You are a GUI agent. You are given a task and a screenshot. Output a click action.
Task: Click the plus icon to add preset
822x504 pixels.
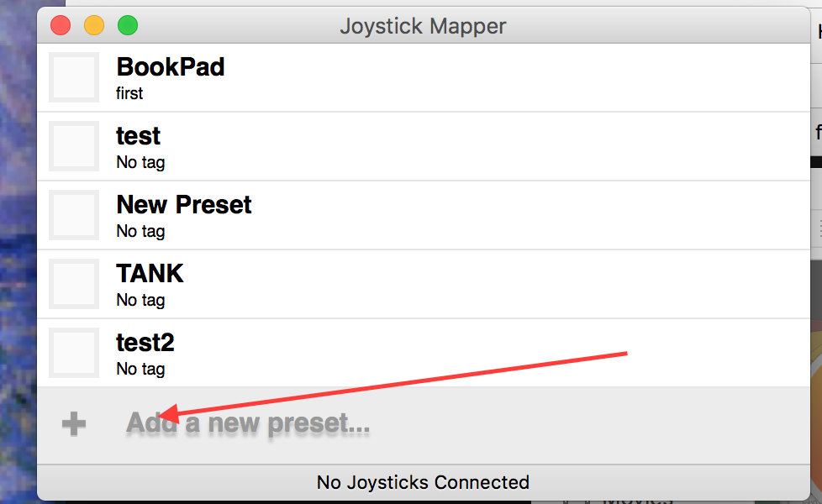coord(73,424)
